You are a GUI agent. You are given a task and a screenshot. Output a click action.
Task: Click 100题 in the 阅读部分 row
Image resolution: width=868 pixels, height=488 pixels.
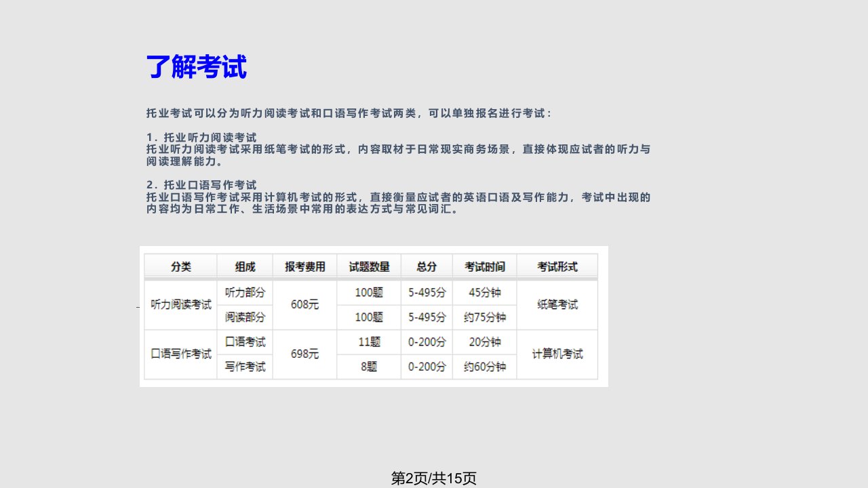[x=369, y=317]
